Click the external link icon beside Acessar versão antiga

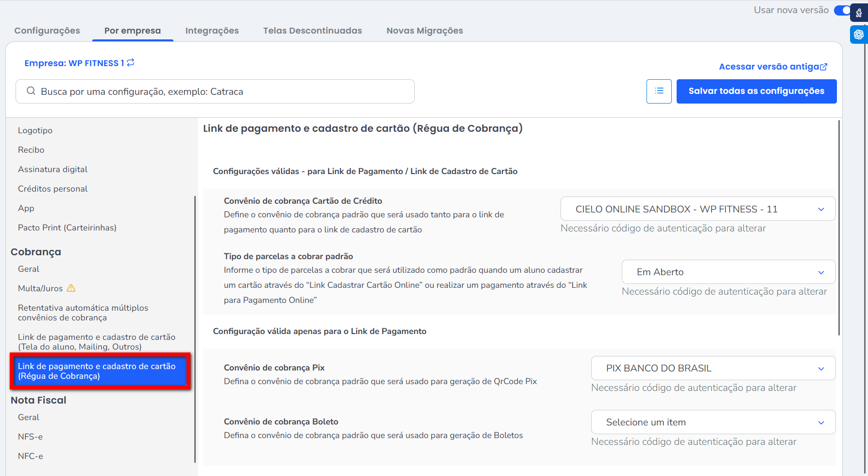point(824,67)
